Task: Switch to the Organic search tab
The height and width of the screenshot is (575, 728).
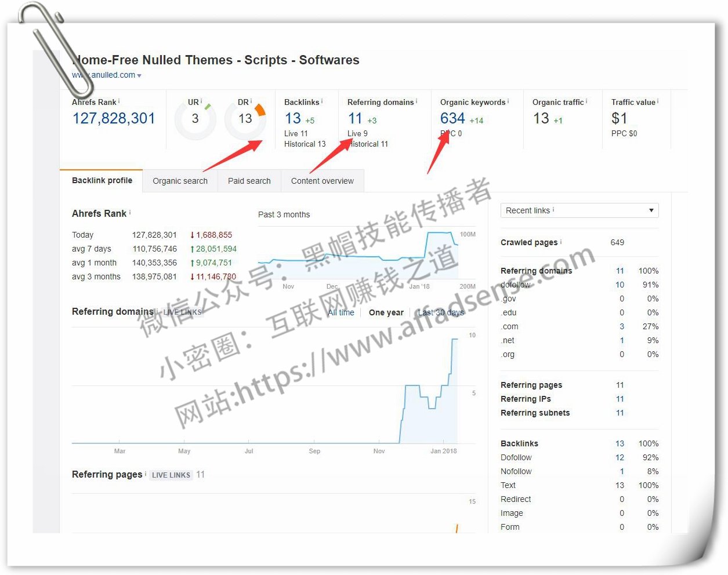Action: [x=180, y=181]
